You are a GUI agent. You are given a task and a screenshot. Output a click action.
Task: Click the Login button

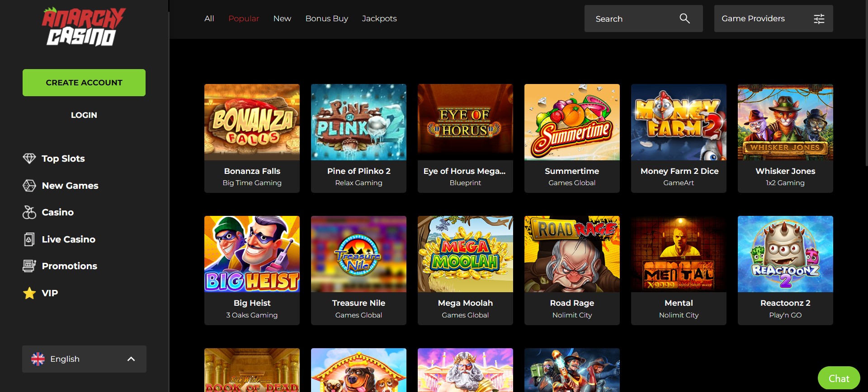[84, 115]
